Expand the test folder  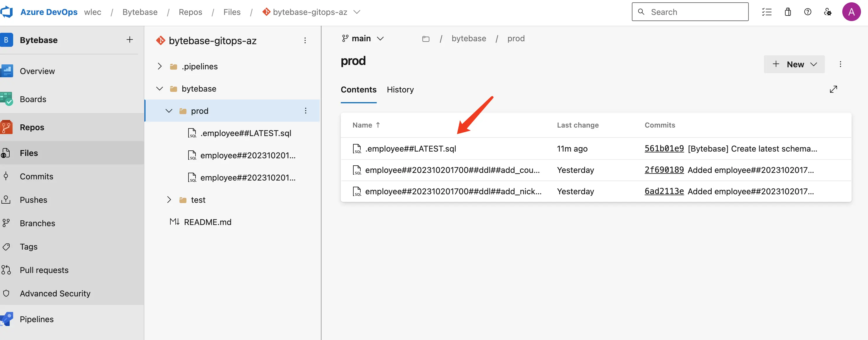click(169, 200)
